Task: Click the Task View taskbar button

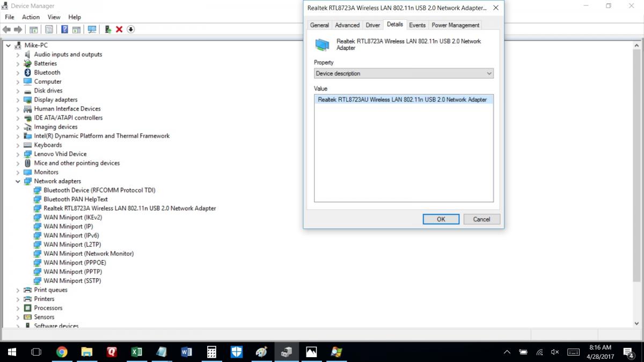Action: pos(36,352)
